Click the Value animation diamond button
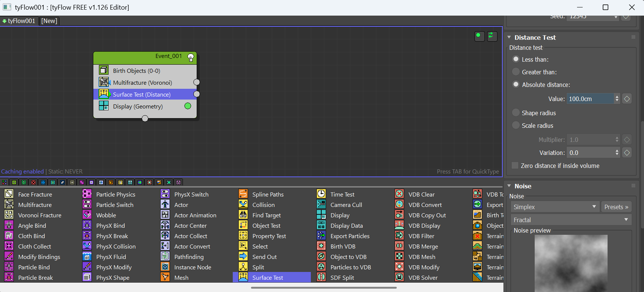644x292 pixels. tap(627, 98)
